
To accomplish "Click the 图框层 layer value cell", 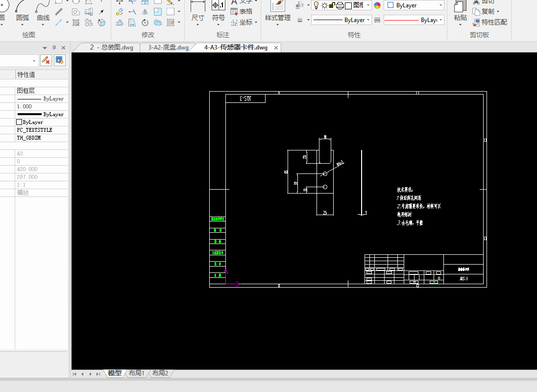I will [42, 91].
